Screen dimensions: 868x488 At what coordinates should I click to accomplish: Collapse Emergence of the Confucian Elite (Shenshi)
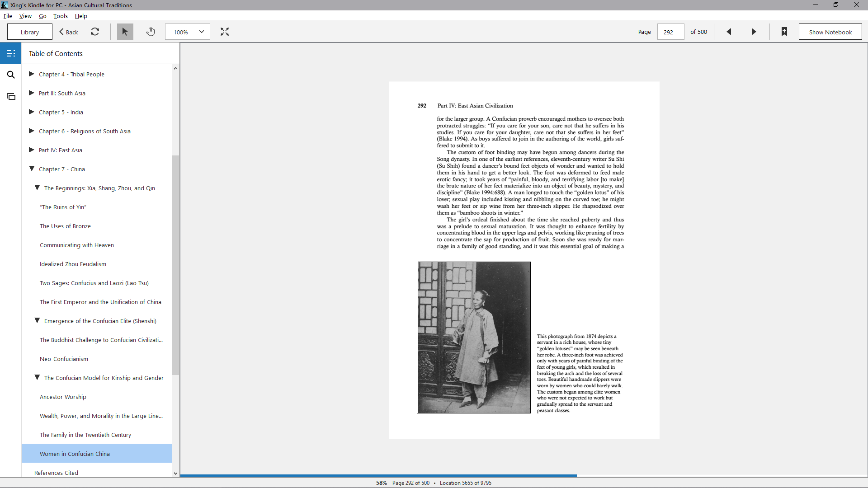[x=37, y=320]
